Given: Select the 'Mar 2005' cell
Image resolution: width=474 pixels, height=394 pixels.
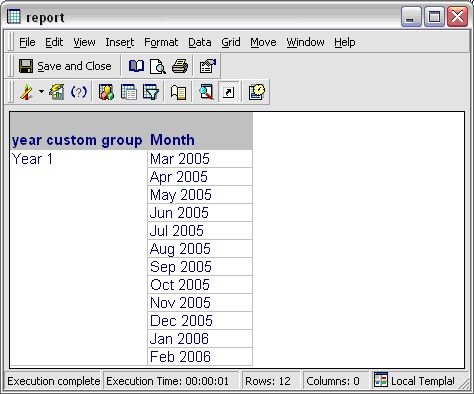Looking at the screenshot, I should click(200, 159).
